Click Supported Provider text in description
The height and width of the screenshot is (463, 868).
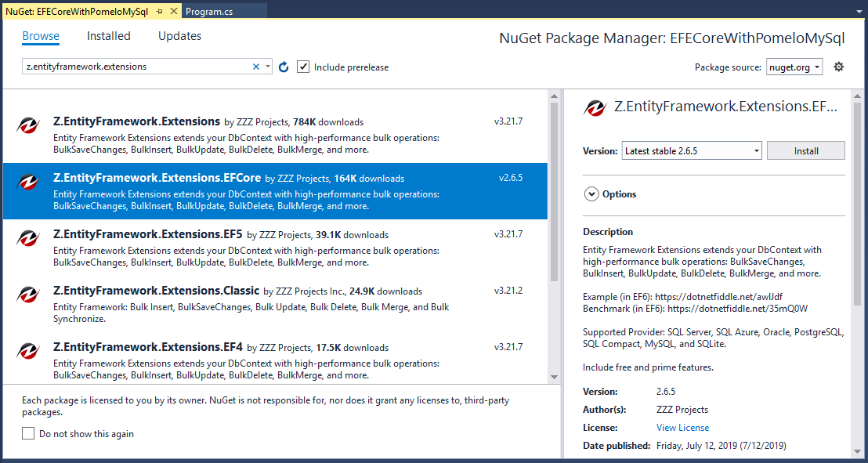713,338
